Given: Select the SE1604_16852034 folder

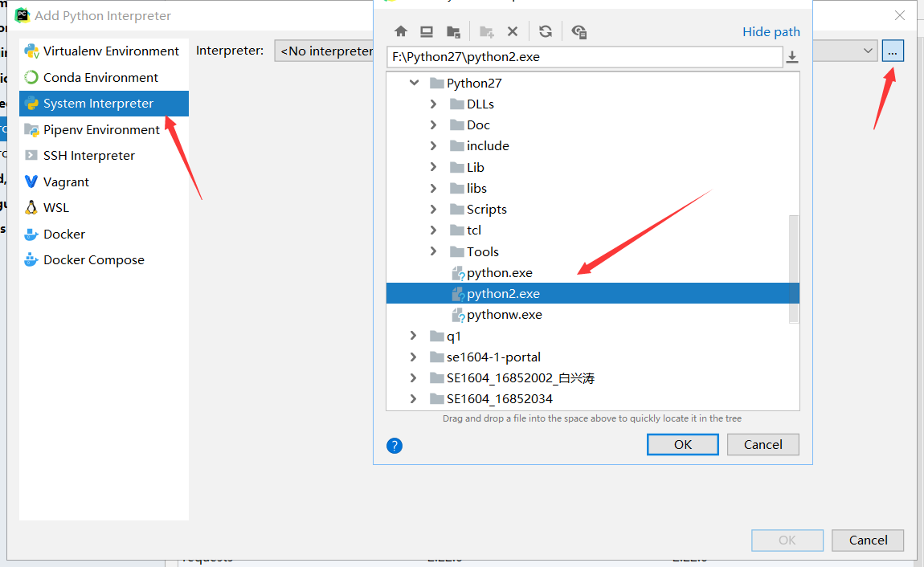Looking at the screenshot, I should [491, 398].
